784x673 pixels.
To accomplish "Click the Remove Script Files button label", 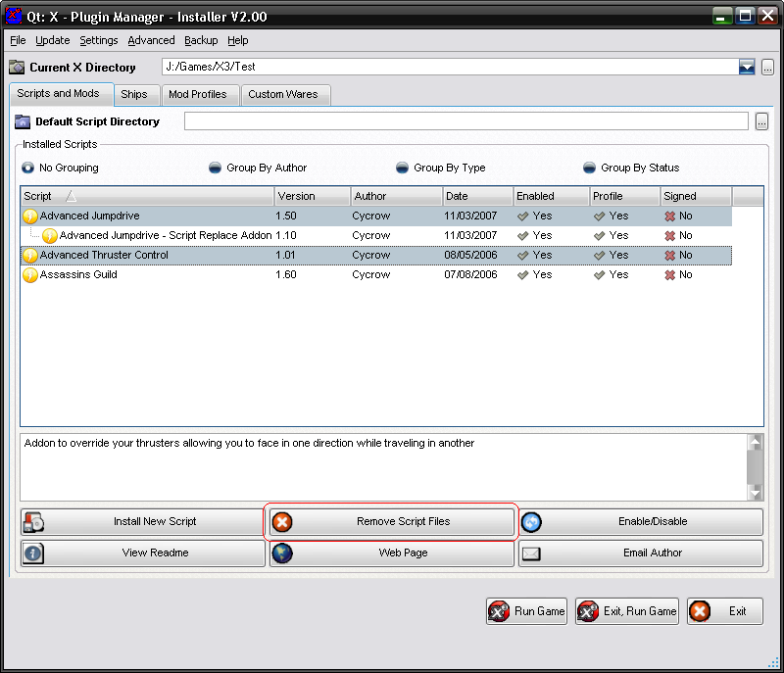I will click(x=404, y=521).
